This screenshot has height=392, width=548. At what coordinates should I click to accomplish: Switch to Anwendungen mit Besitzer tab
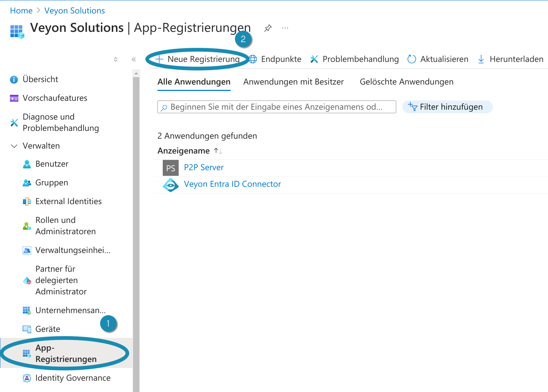[x=293, y=82]
